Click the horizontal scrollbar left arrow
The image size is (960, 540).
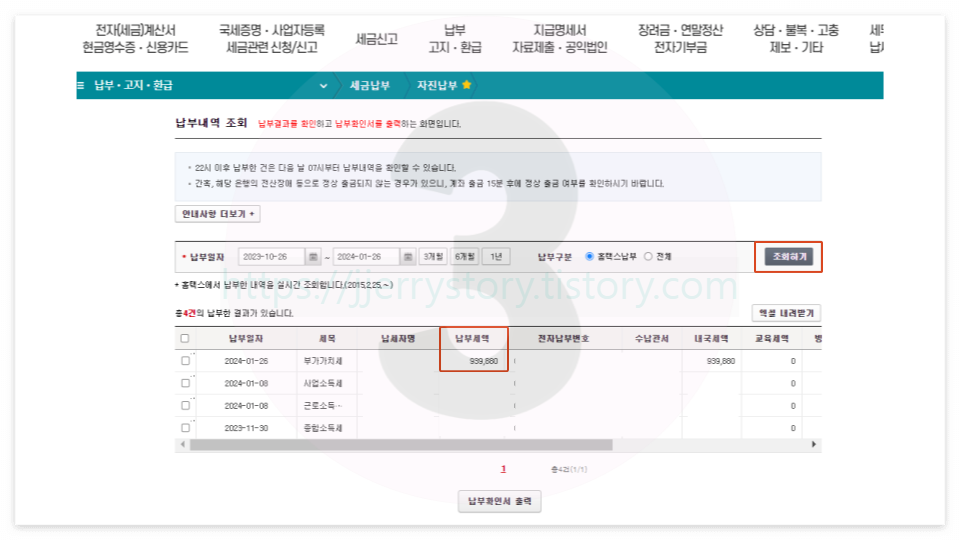click(182, 444)
